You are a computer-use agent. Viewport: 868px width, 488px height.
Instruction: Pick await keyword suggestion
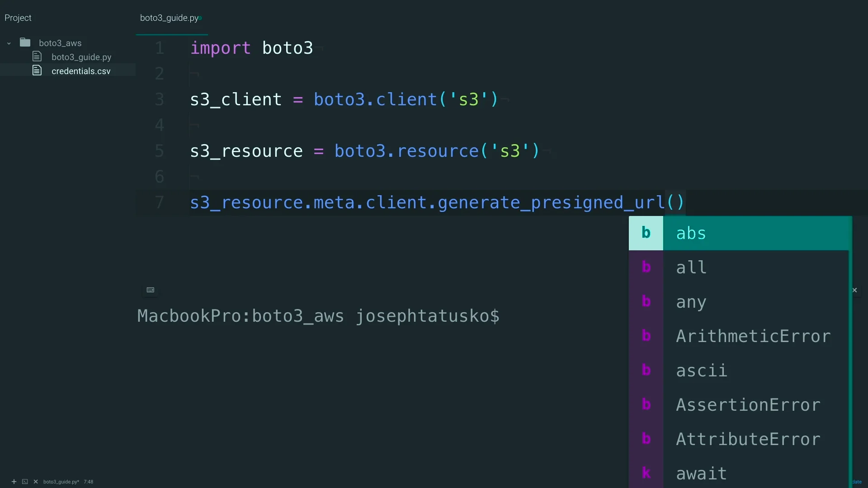click(x=701, y=474)
